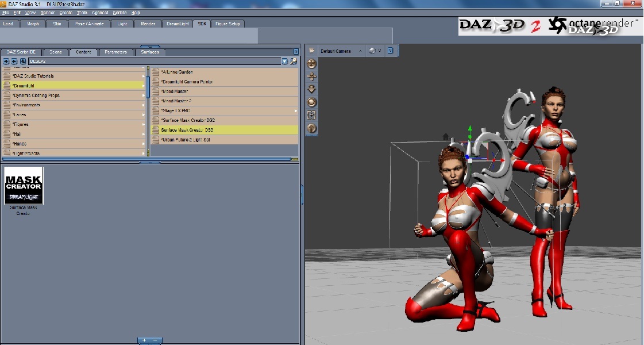
Task: Open the Parameters tab
Action: pos(115,52)
